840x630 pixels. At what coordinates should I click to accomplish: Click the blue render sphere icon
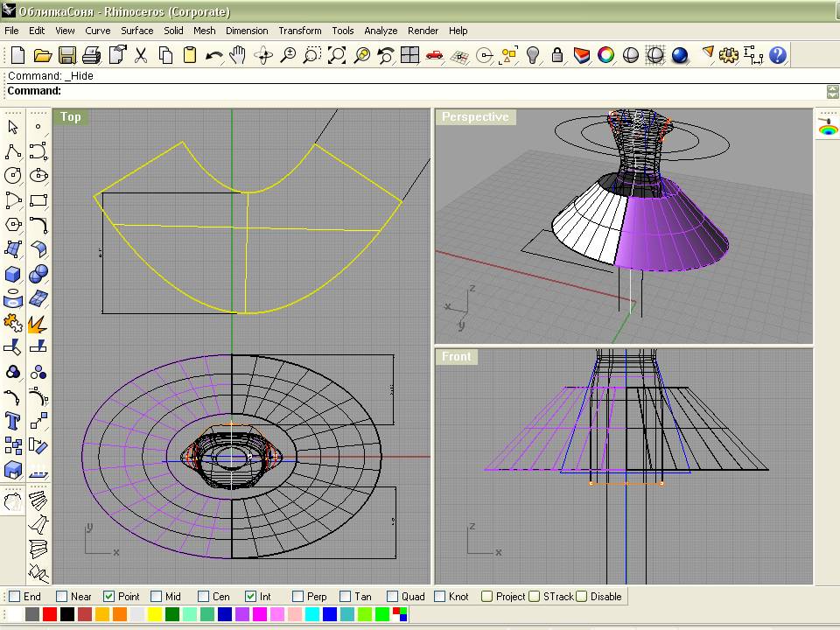click(x=680, y=55)
